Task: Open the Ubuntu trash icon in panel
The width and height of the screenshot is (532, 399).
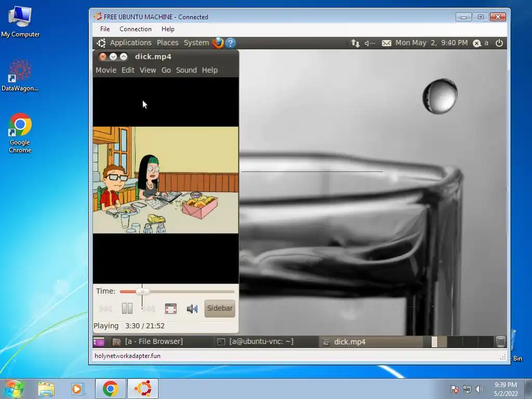Action: [500, 342]
